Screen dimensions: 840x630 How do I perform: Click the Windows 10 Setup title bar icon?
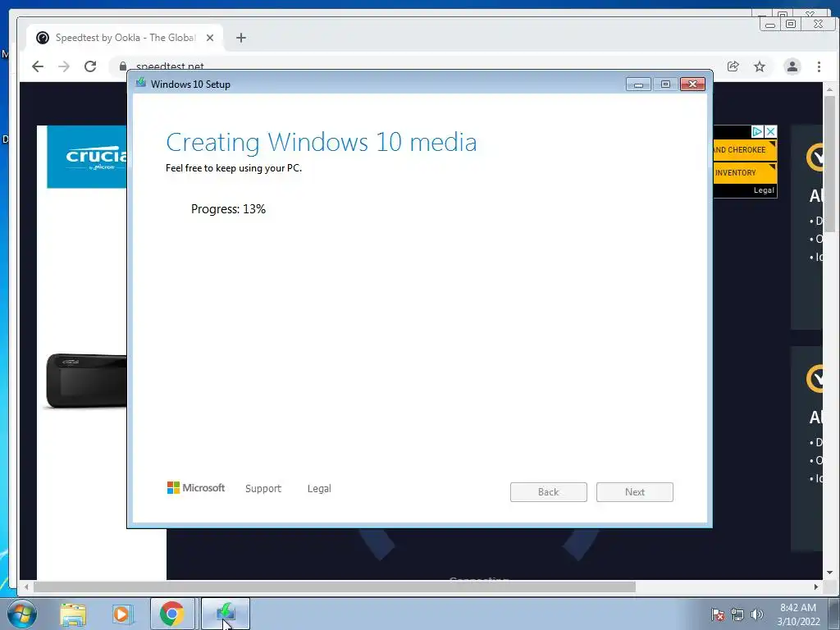(x=141, y=83)
